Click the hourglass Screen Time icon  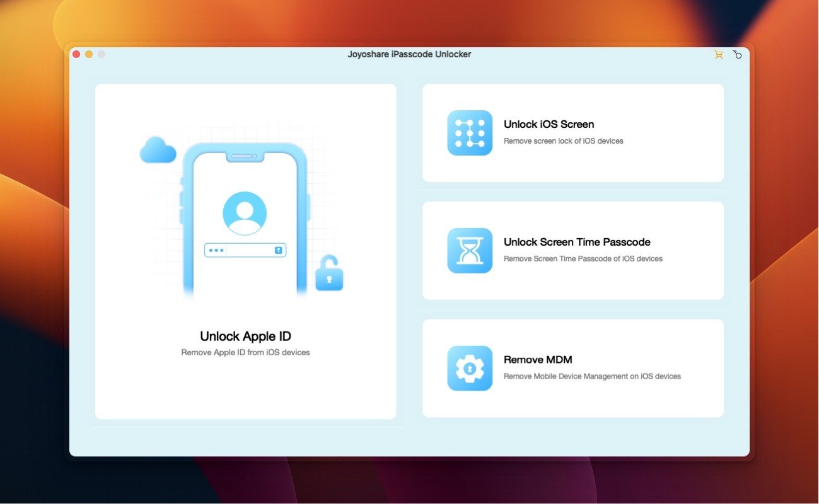470,251
